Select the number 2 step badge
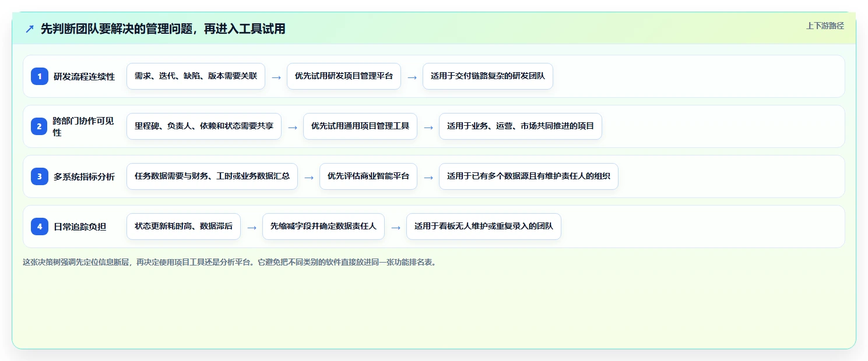 [40, 126]
